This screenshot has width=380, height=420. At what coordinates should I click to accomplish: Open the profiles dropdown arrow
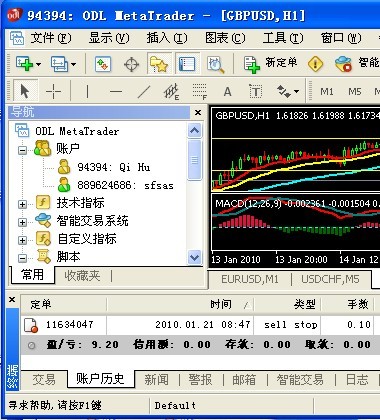[x=73, y=64]
